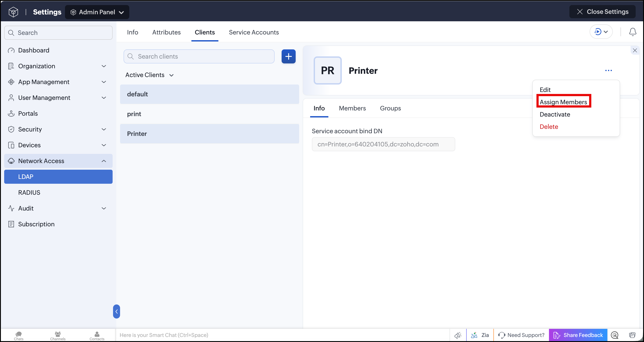Click the Dashboard gauge icon
The width and height of the screenshot is (644, 342).
(11, 50)
